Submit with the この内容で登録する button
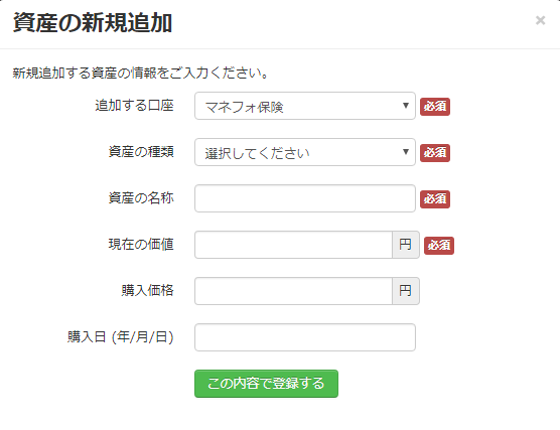The width and height of the screenshot is (560, 430). click(x=266, y=384)
